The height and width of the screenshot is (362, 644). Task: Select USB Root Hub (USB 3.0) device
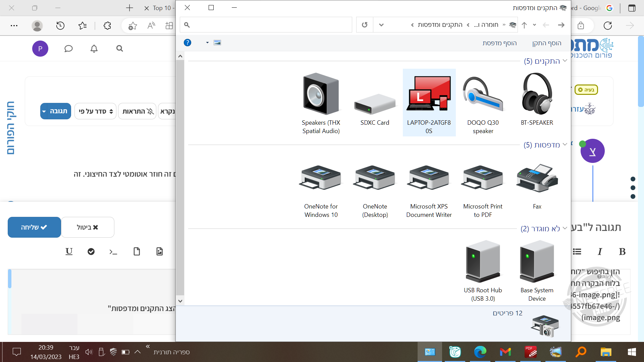[483, 271]
